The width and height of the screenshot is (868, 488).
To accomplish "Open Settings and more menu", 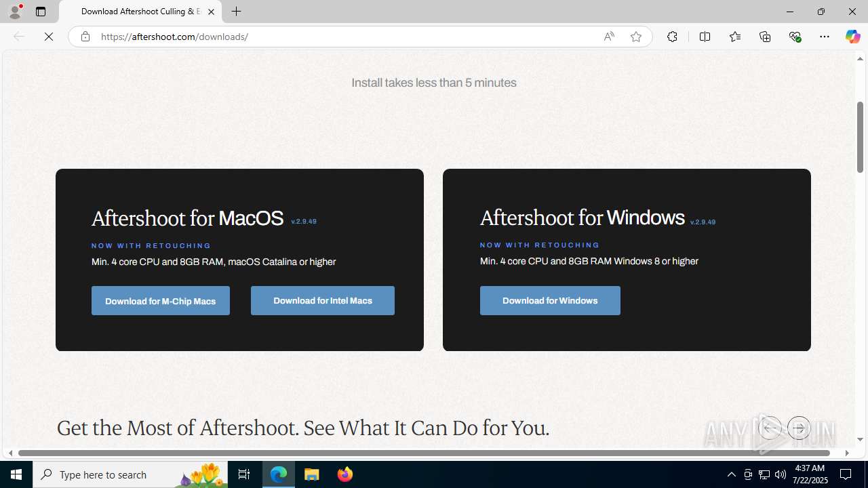I will [825, 37].
